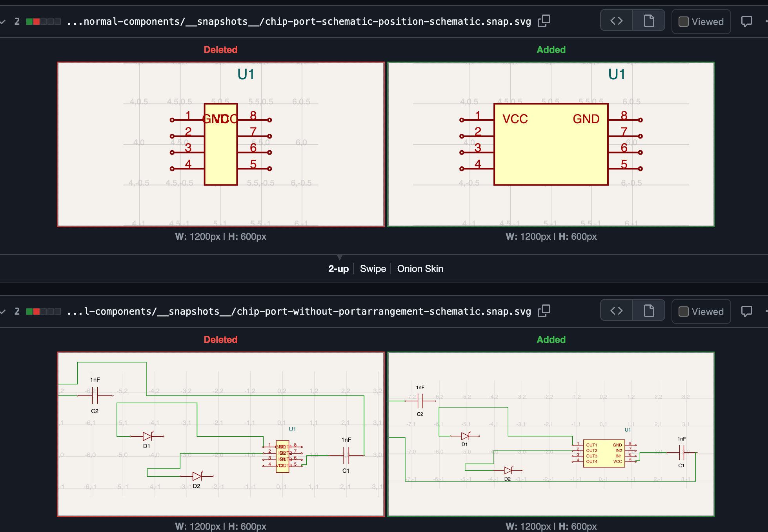Click the Added circuit schematic with OUT1 labels
This screenshot has height=532, width=768.
coord(551,434)
